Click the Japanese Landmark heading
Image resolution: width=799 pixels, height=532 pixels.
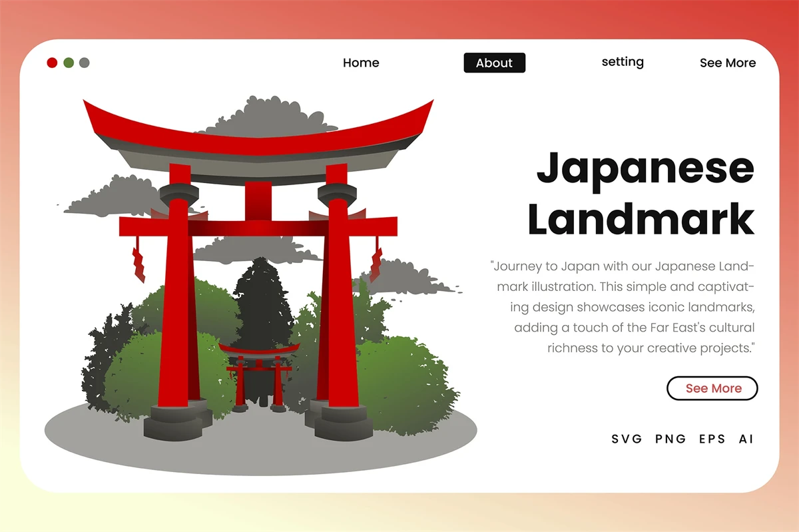(645, 194)
